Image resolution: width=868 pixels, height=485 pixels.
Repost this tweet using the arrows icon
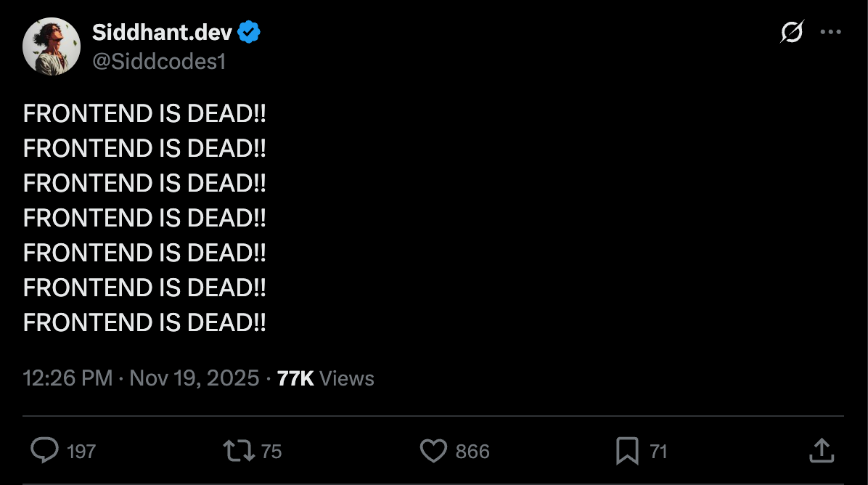tap(239, 450)
